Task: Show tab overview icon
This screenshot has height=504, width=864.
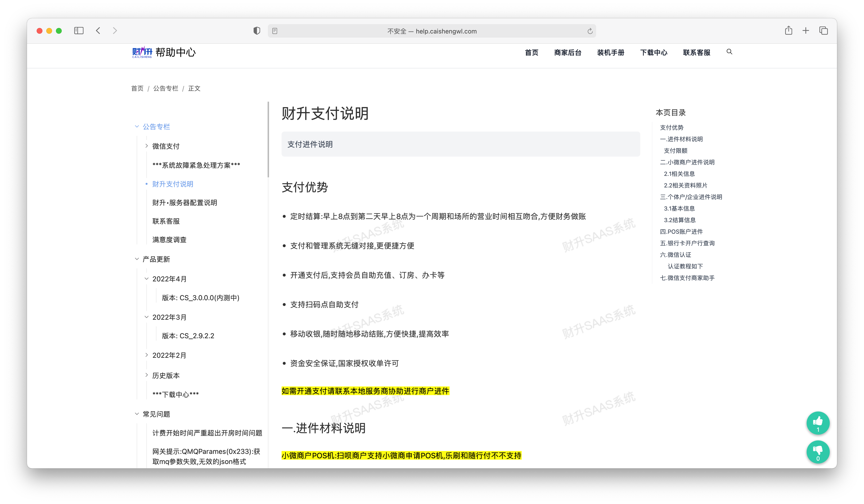Action: pos(823,31)
